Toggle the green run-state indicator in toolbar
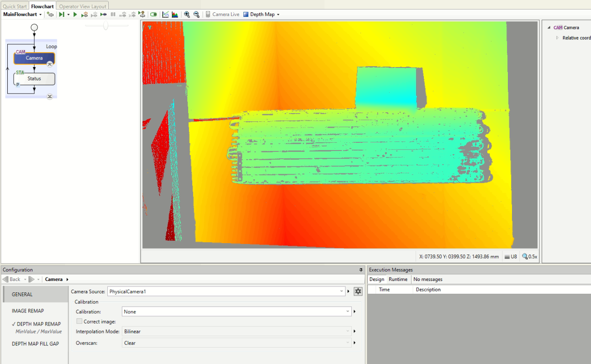The width and height of the screenshot is (591, 364). tap(153, 14)
